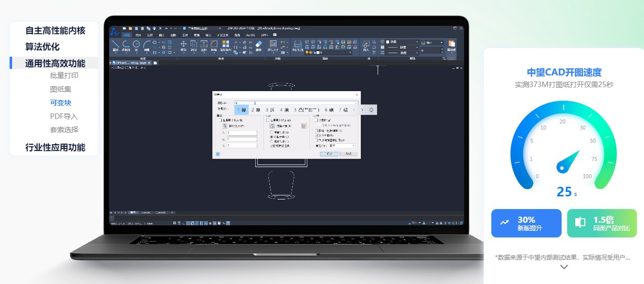
Task: Show next IME candidates with right arrow
Action: 362,109
